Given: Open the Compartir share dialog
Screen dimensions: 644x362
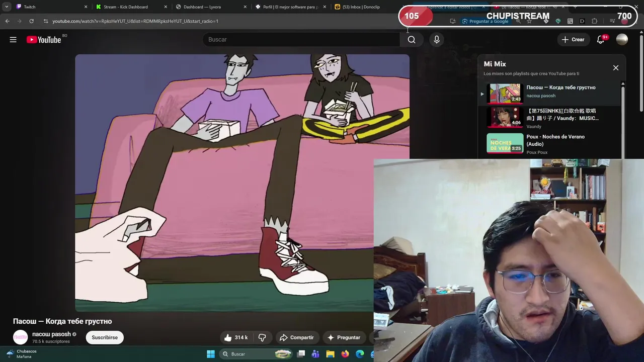Looking at the screenshot, I should pyautogui.click(x=297, y=337).
